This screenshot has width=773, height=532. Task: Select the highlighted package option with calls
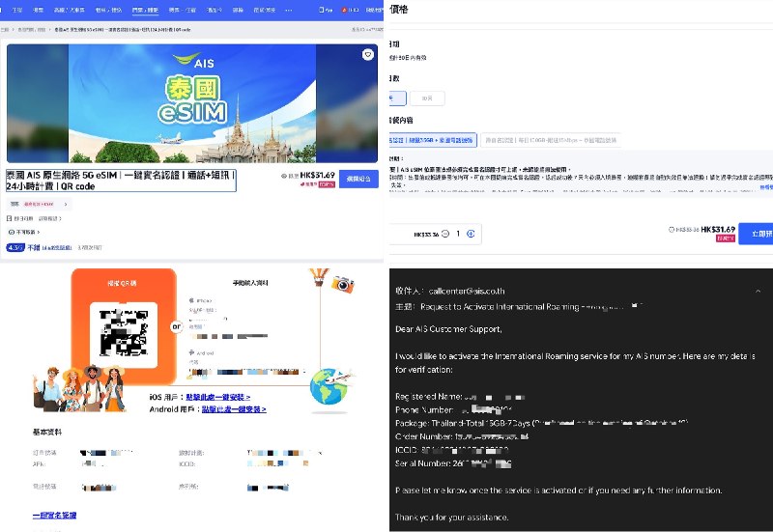(x=433, y=140)
